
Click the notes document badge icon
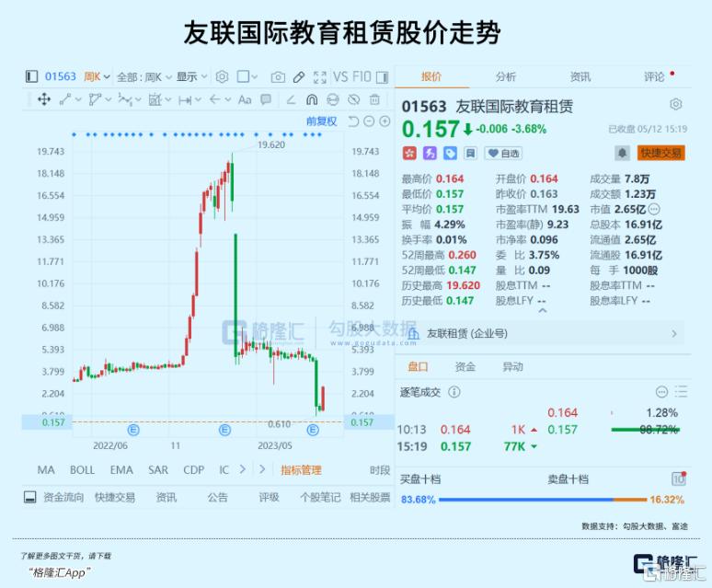(x=470, y=154)
